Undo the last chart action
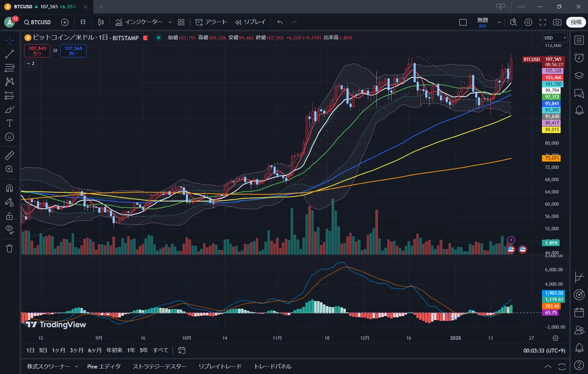588x374 pixels. click(x=280, y=22)
